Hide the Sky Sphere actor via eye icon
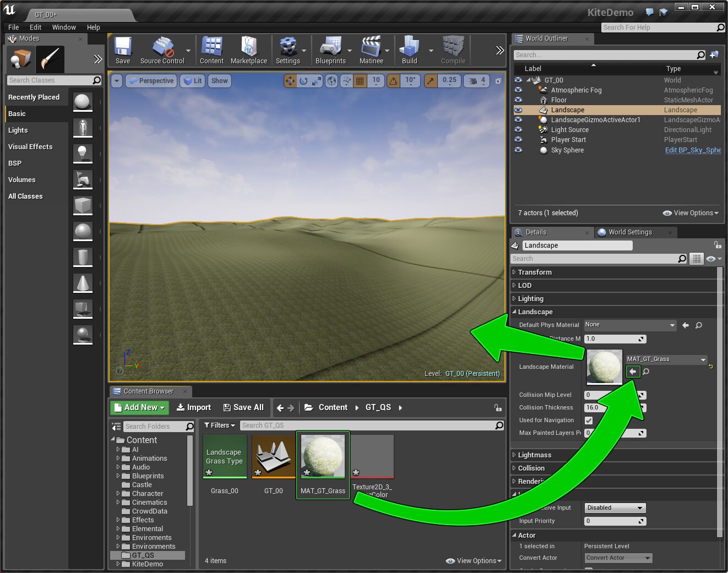The height and width of the screenshot is (573, 728). (x=518, y=150)
